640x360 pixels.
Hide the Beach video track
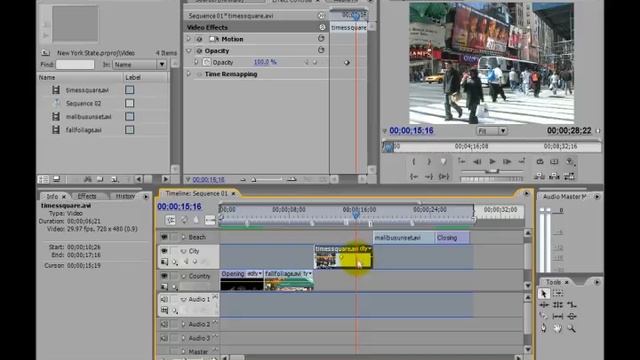164,237
